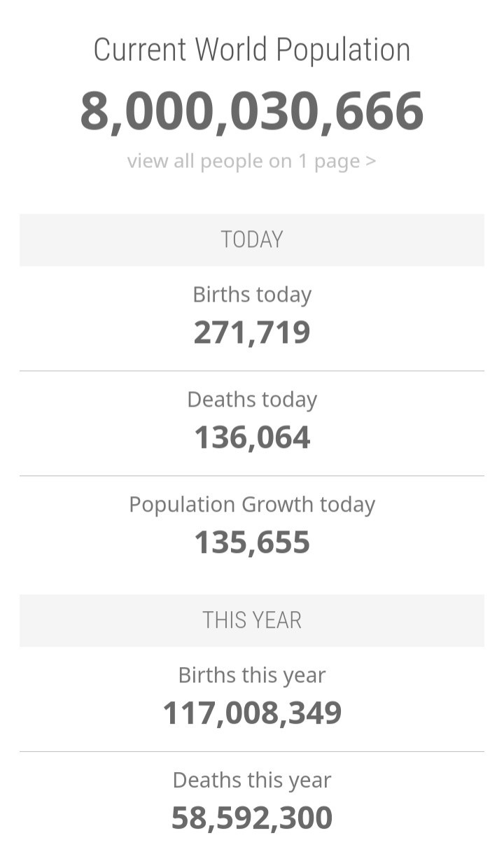Screen dimensions: 504x854
Task: Click the world population counter 8,000,030,666
Action: 252,111
